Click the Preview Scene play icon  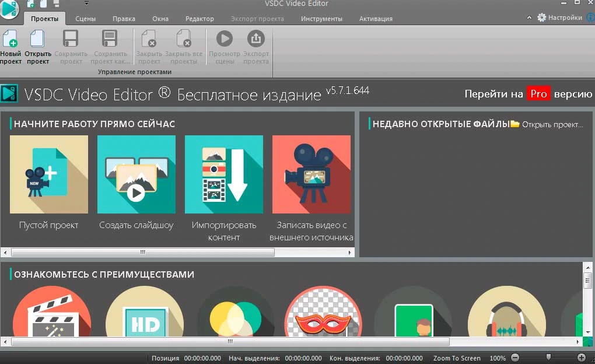(x=225, y=38)
